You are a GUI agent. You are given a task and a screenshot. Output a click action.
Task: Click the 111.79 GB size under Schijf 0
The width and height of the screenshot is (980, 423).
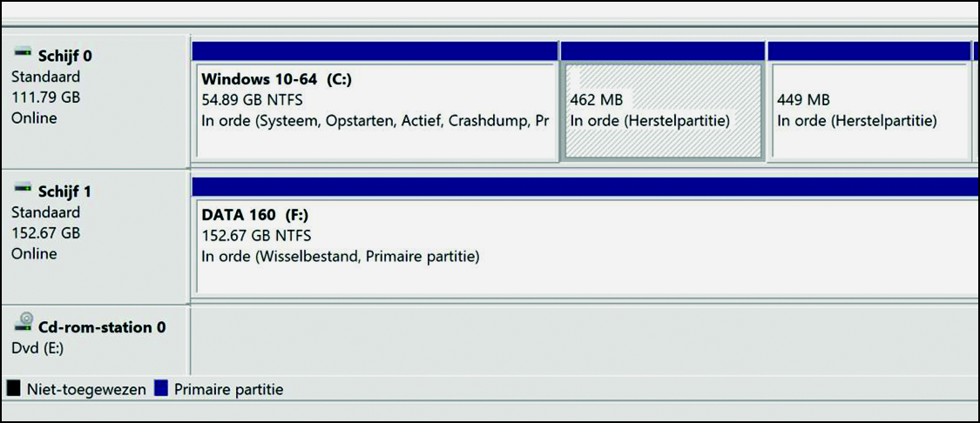[x=46, y=97]
